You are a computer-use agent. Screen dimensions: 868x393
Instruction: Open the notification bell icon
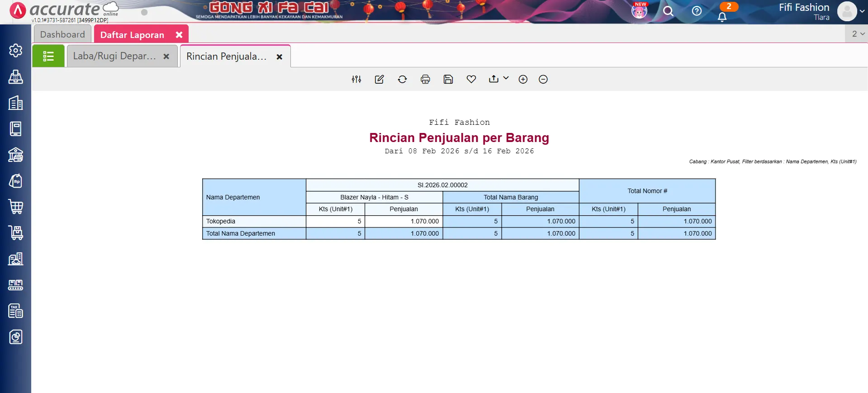coord(722,17)
